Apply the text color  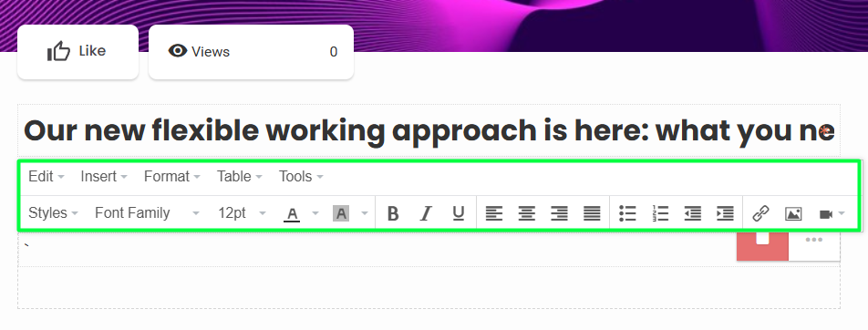click(292, 213)
